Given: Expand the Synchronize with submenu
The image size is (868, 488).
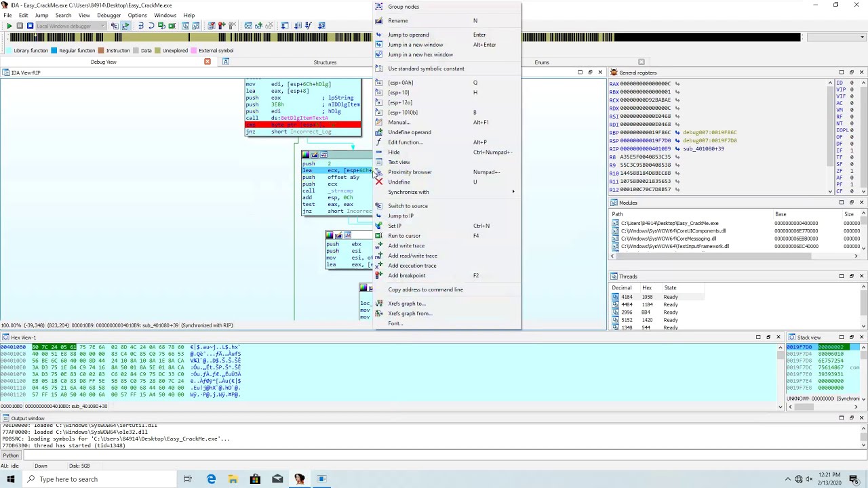Looking at the screenshot, I should coord(448,192).
